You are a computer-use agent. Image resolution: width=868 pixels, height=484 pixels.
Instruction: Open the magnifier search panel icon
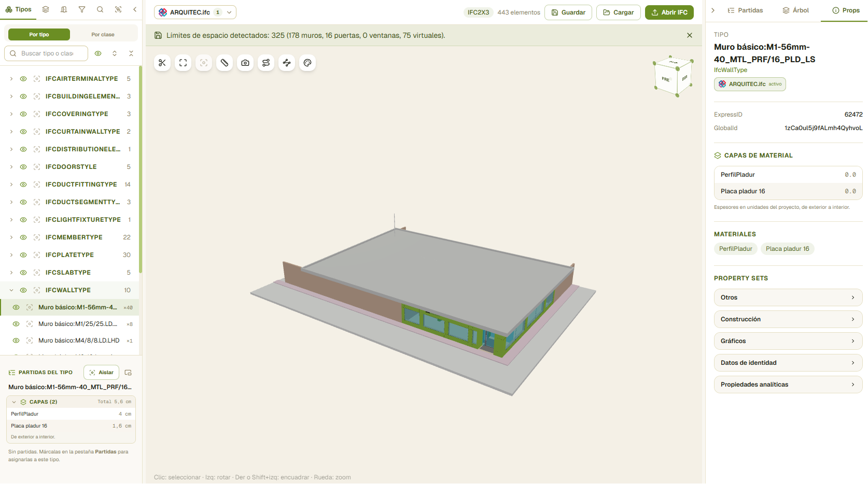pos(100,9)
